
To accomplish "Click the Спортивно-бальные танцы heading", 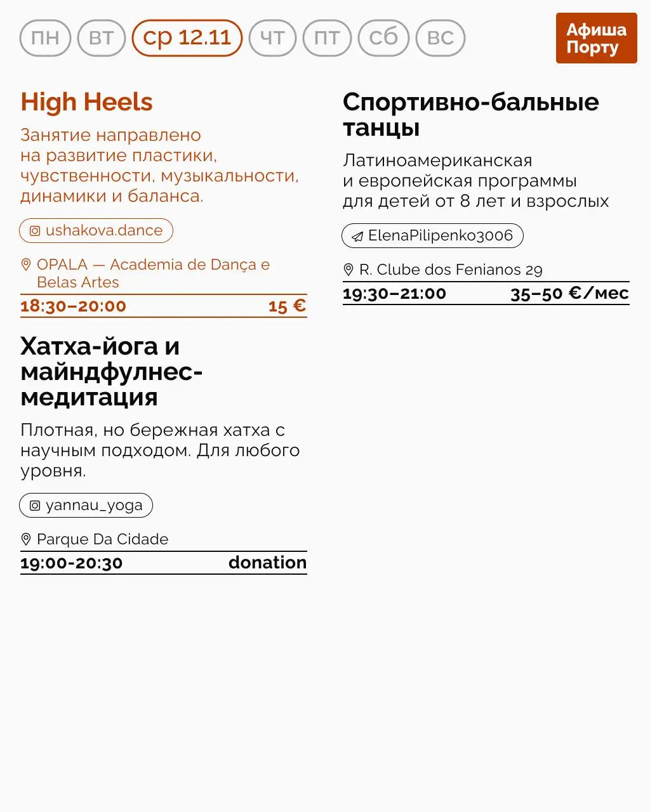I will click(470, 115).
